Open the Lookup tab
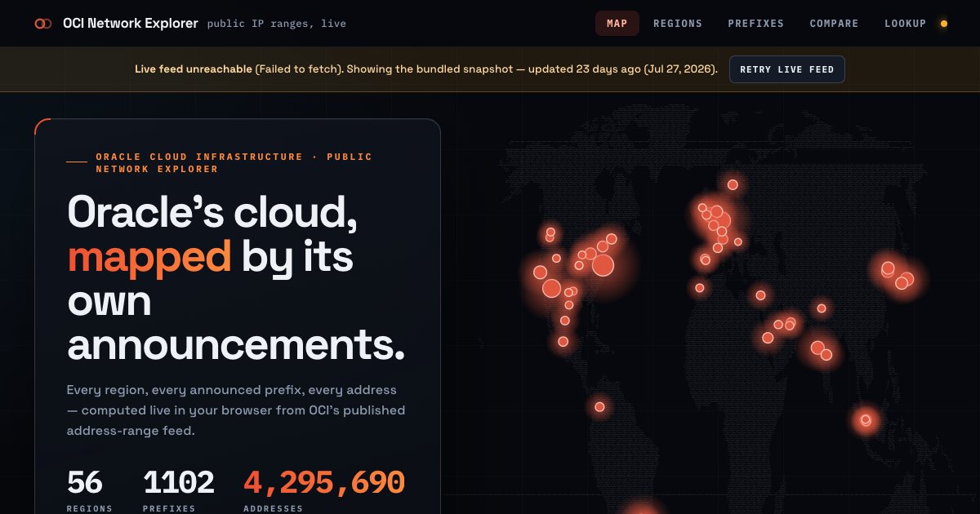This screenshot has height=514, width=980. pos(905,24)
